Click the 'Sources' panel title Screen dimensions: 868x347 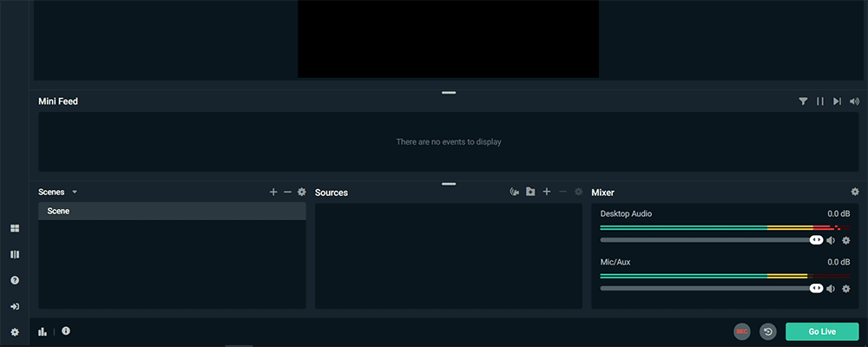331,193
